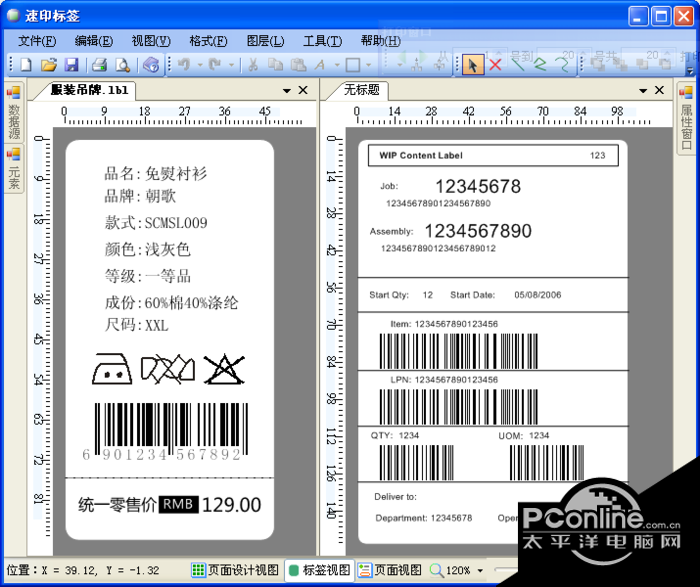
Task: Redo the last action
Action: pyautogui.click(x=215, y=65)
